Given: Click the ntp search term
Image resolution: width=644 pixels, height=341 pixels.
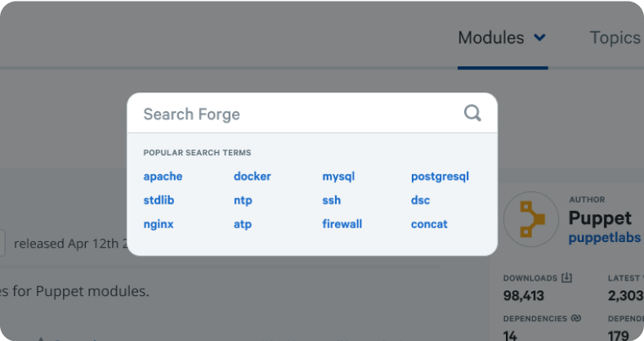Looking at the screenshot, I should (243, 200).
